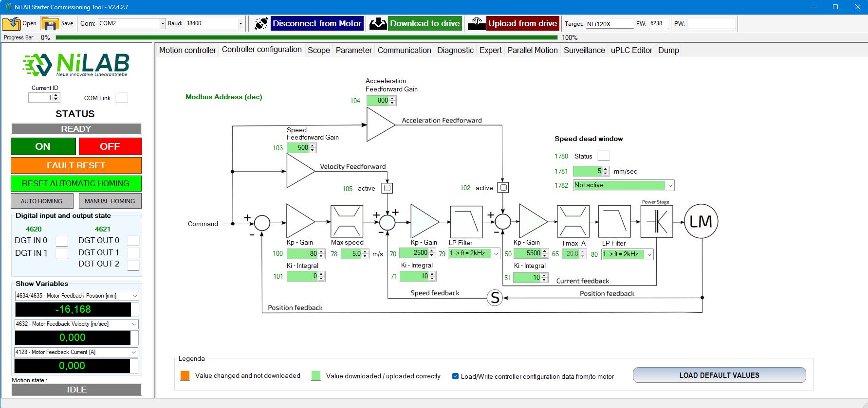Click LOAD DEFAULT VALUES button
Screen dimensions: 868x408
pos(719,375)
